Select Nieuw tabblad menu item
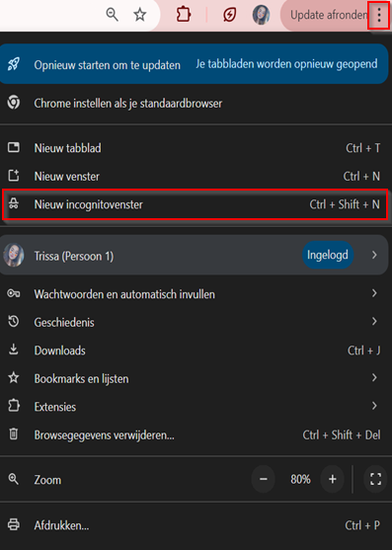Screen dimensions: 392x550 pos(195,148)
